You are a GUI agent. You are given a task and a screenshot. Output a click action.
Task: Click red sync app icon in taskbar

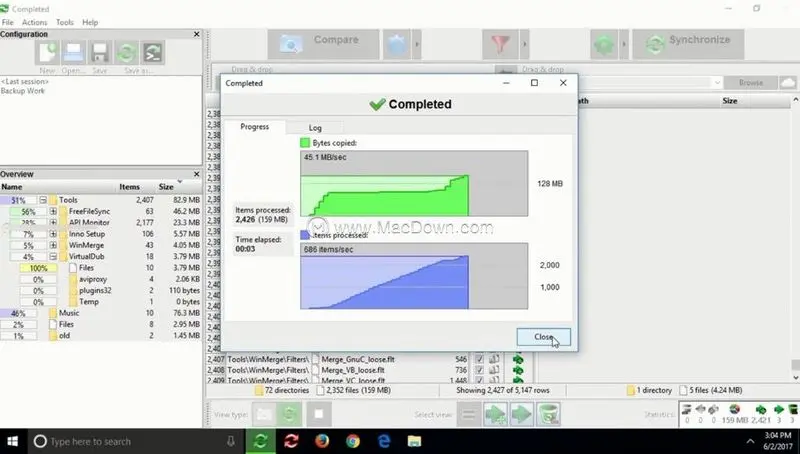pyautogui.click(x=291, y=441)
